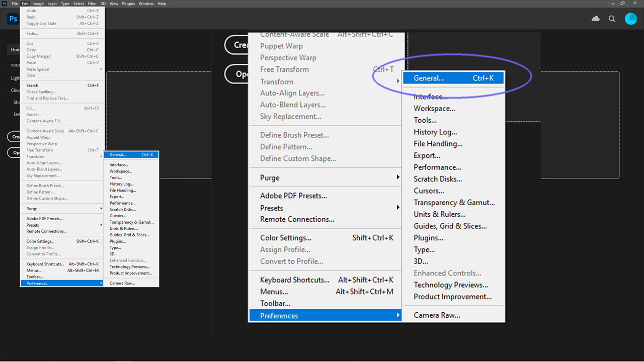Choose Fill... in the Edit menu

[x=62, y=108]
